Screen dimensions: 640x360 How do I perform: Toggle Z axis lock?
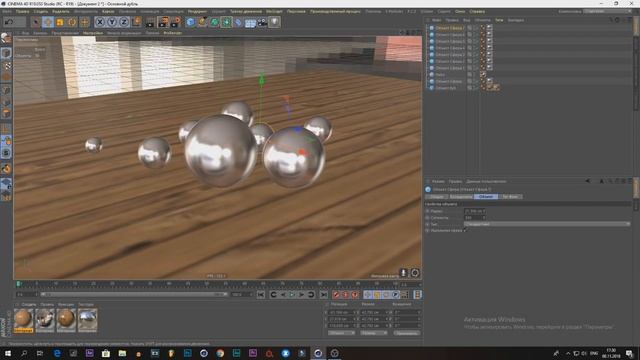(124, 22)
